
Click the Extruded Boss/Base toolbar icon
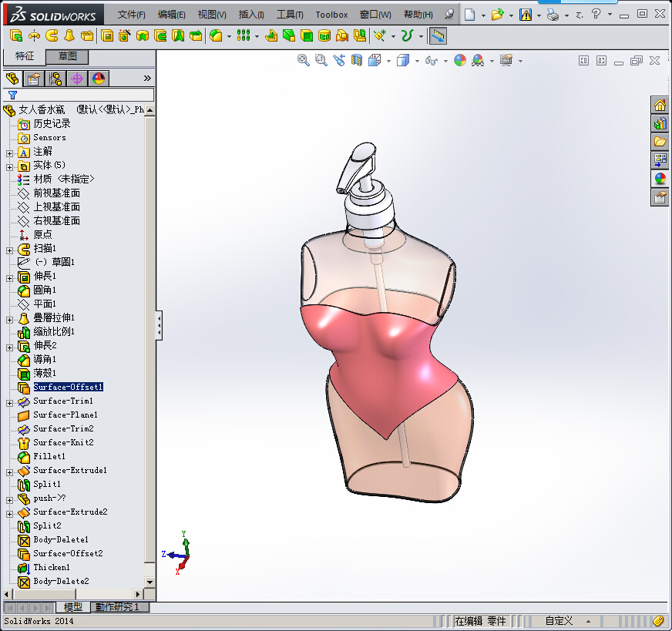pyautogui.click(x=16, y=36)
